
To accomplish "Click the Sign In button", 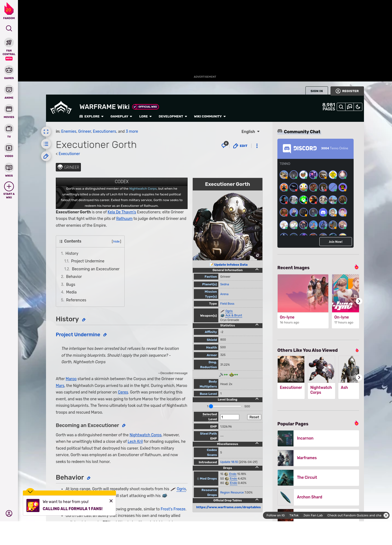I will pyautogui.click(x=317, y=91).
